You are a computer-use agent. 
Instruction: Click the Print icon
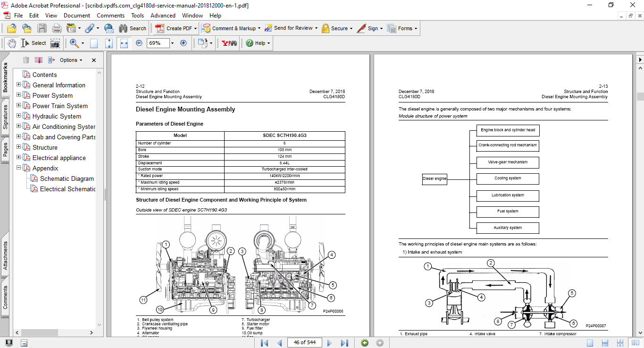pos(56,28)
